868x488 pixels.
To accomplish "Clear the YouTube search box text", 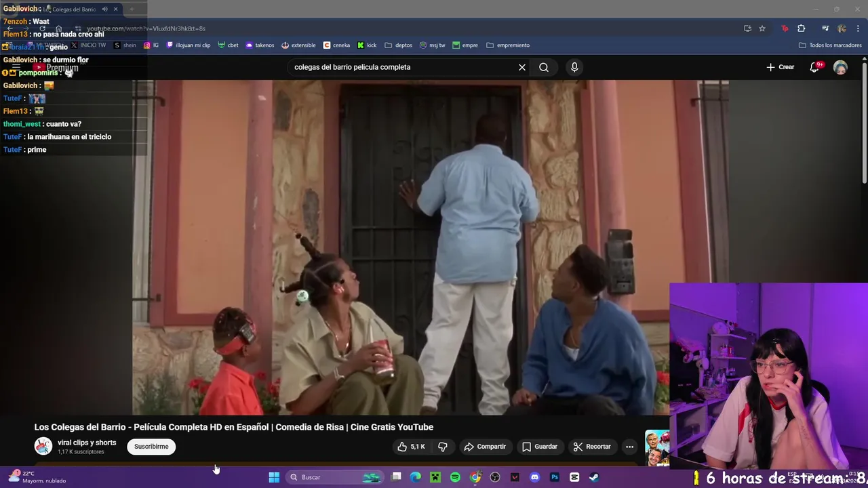I will click(521, 67).
